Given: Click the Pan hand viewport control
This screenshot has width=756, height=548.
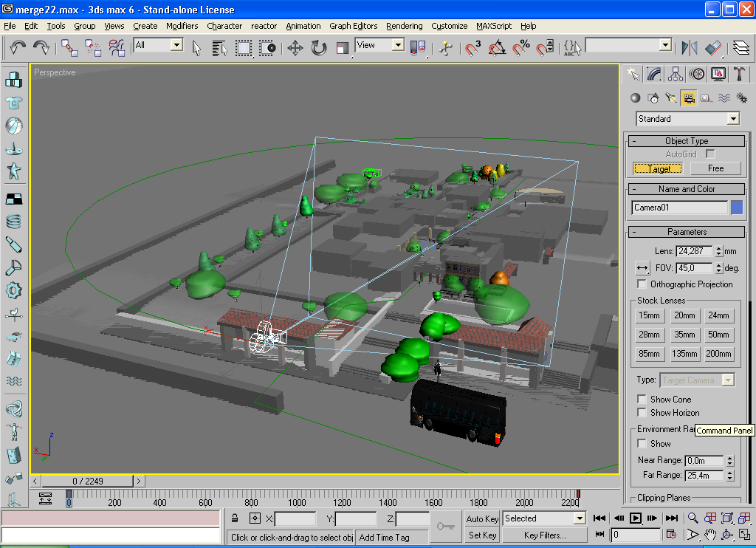Looking at the screenshot, I should 709,535.
